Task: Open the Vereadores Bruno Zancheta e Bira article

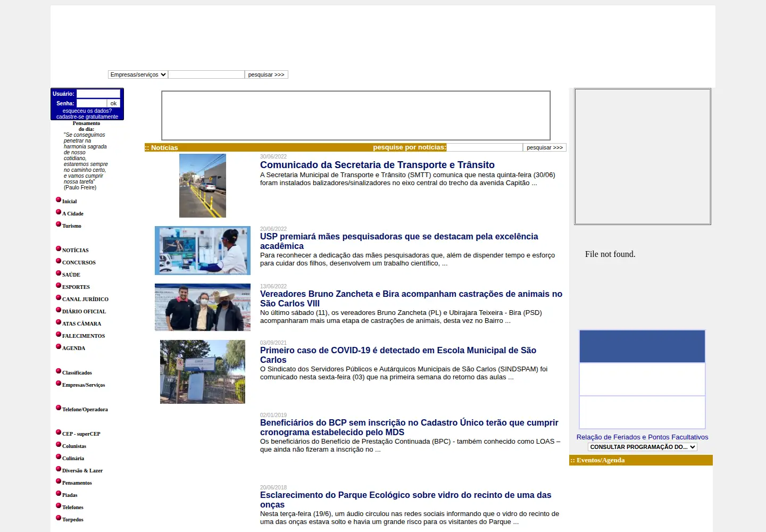Action: tap(411, 298)
